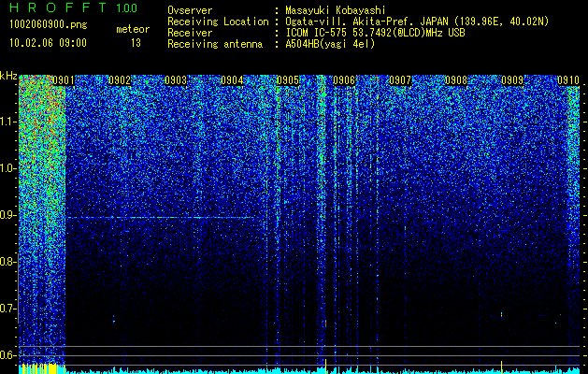Click the 0.8 kHz axis label
This screenshot has height=374, width=588.
pyautogui.click(x=7, y=262)
